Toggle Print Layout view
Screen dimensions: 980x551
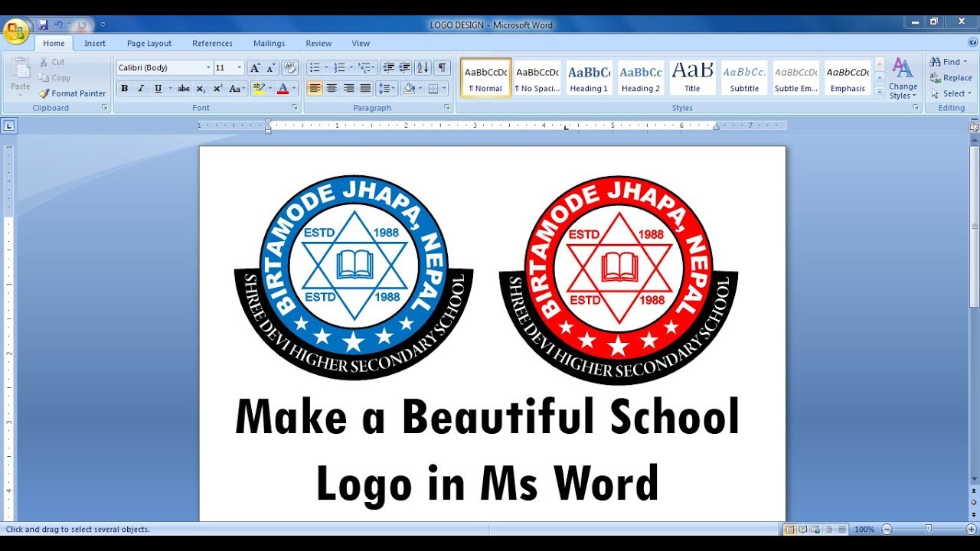[789, 529]
